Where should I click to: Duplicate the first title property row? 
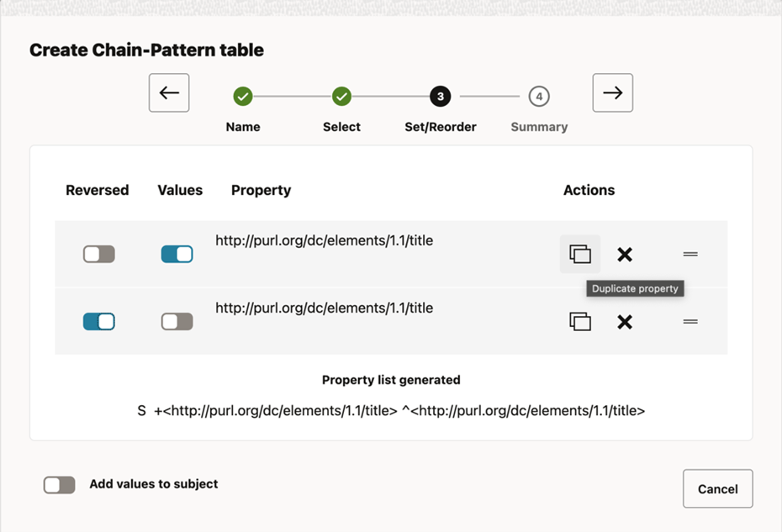(580, 254)
